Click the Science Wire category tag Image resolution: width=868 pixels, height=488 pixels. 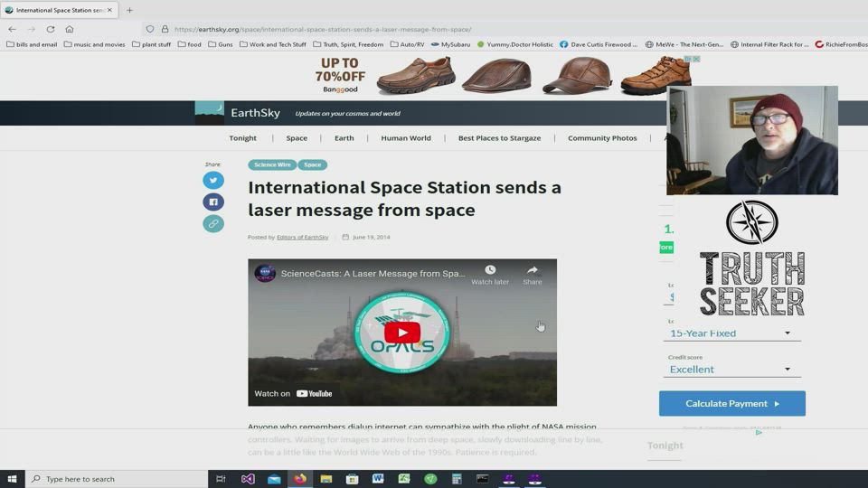click(272, 164)
